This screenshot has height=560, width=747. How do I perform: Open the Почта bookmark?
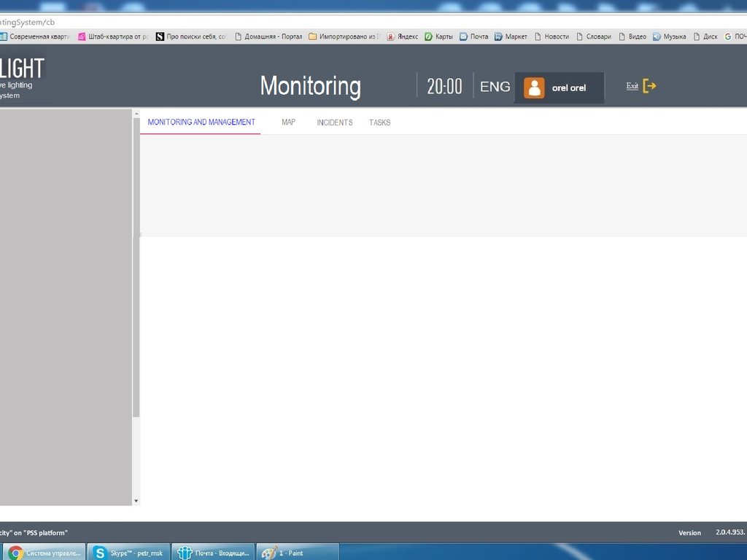pos(474,36)
